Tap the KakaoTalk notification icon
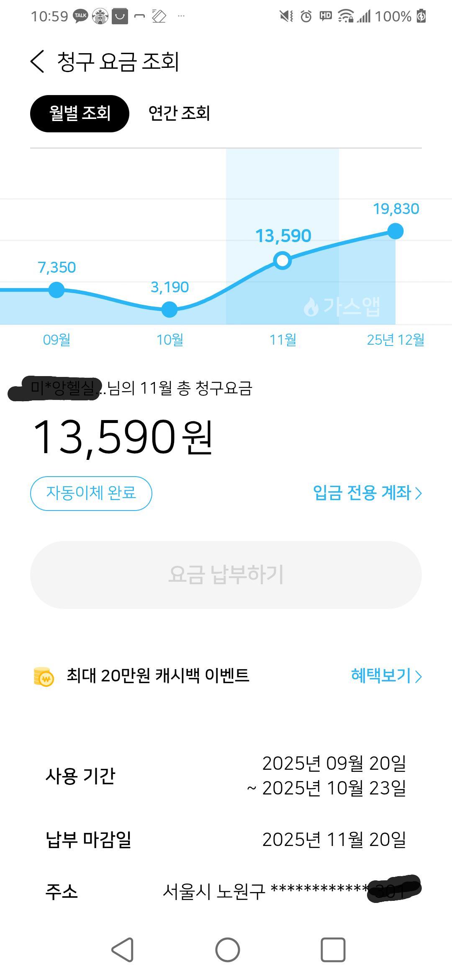The height and width of the screenshot is (980, 452). tap(80, 16)
